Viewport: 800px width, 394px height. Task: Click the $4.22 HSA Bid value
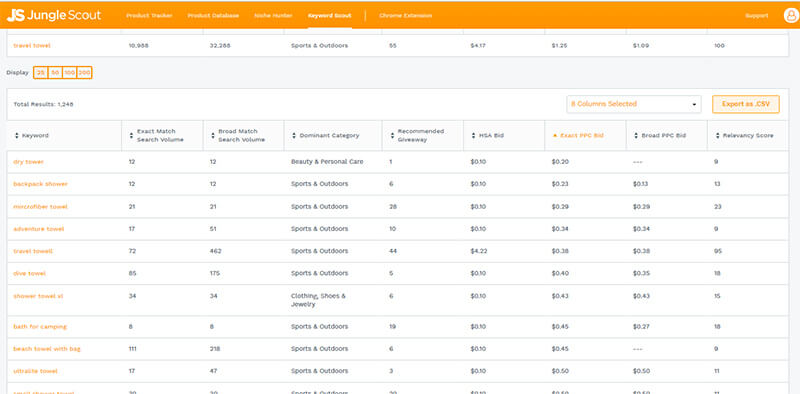pos(479,251)
